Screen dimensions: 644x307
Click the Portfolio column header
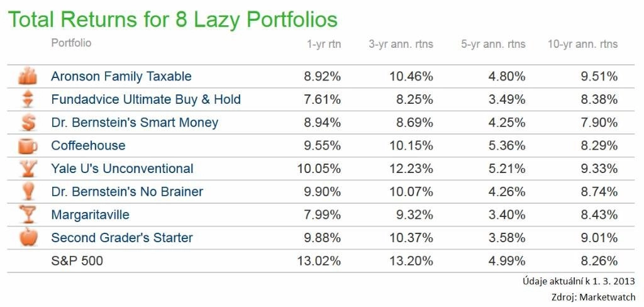click(x=71, y=43)
